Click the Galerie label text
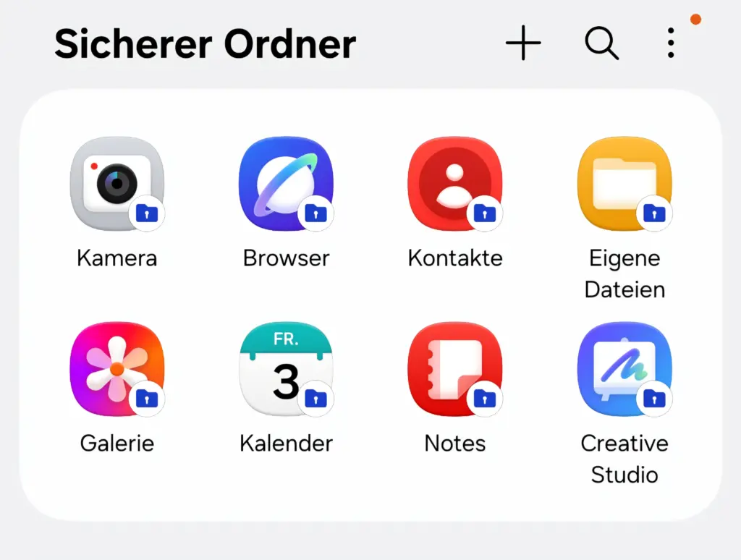Screen dimensions: 741x560 tap(117, 444)
